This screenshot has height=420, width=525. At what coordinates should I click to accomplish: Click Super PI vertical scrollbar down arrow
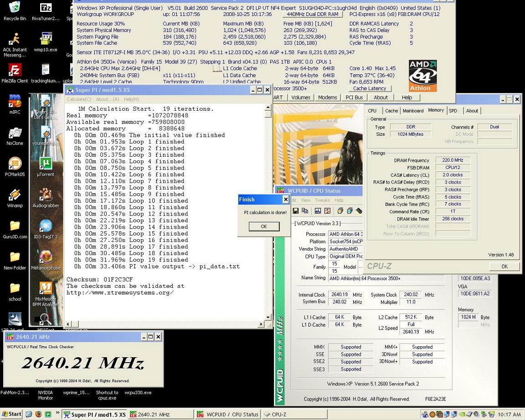coord(268,317)
